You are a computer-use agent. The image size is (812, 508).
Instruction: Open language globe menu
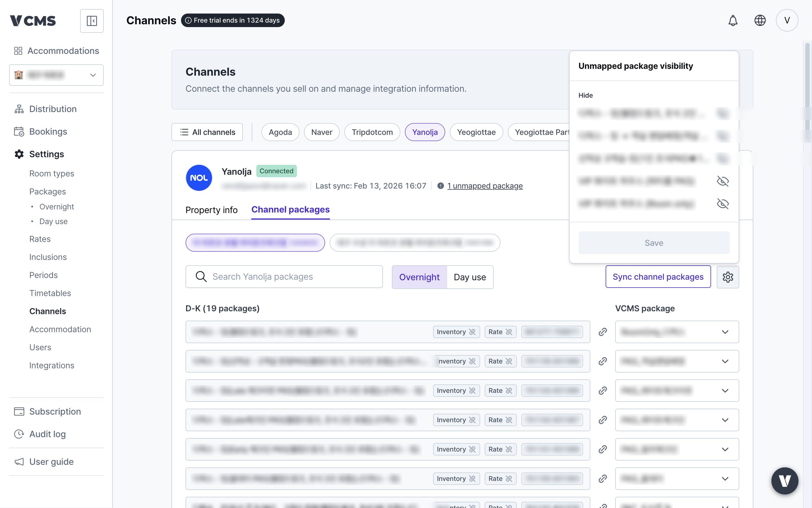(x=760, y=21)
